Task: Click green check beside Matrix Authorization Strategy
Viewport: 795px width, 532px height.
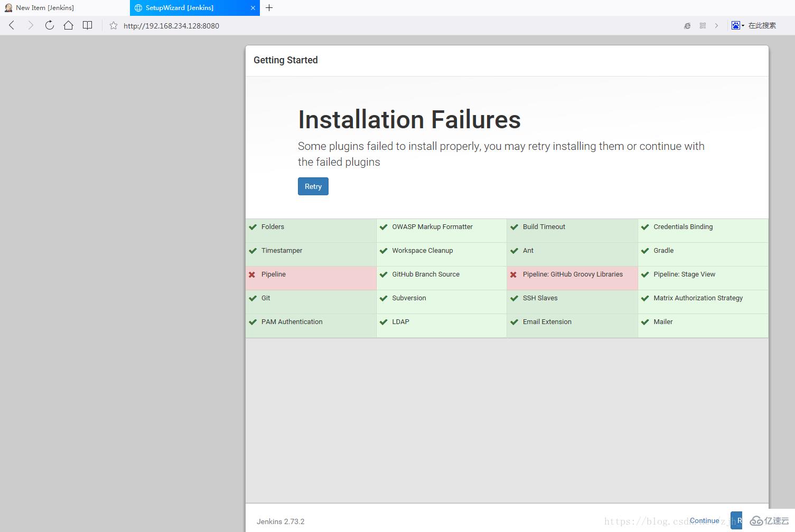Action: point(645,298)
